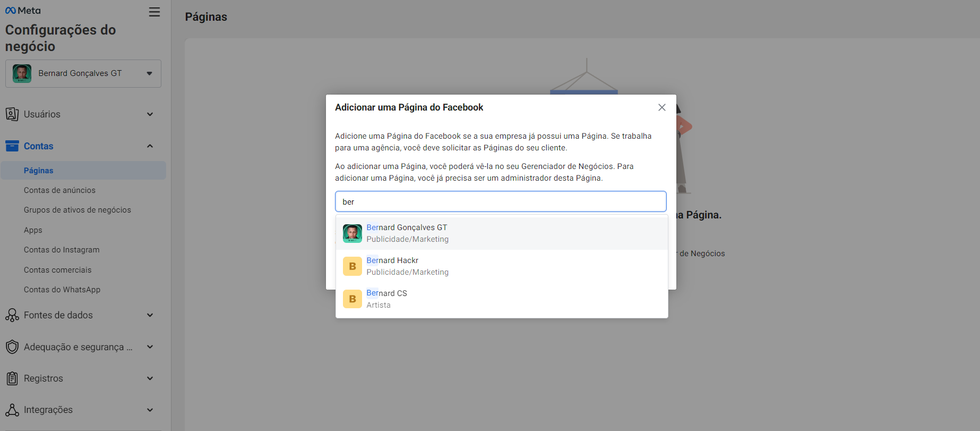Expand the Fontes de dados chevron
980x431 pixels.
point(150,315)
